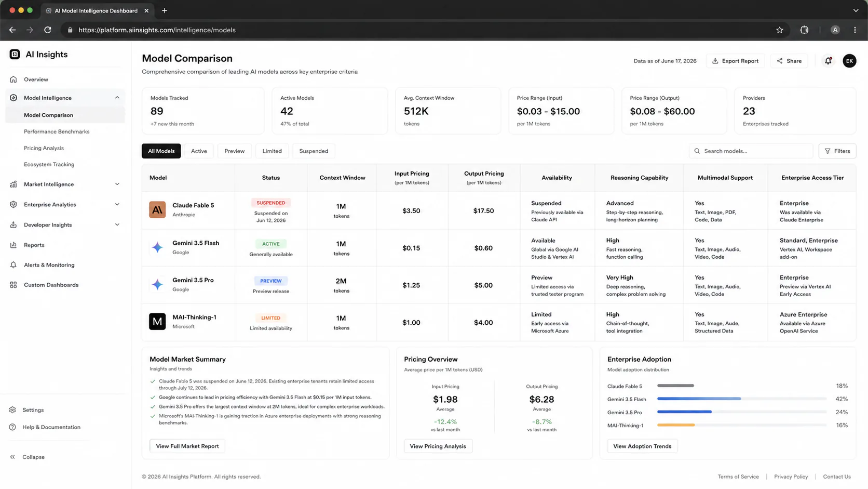The image size is (868, 489).
Task: Collapse the Model Intelligence section chevron
Action: (x=117, y=98)
